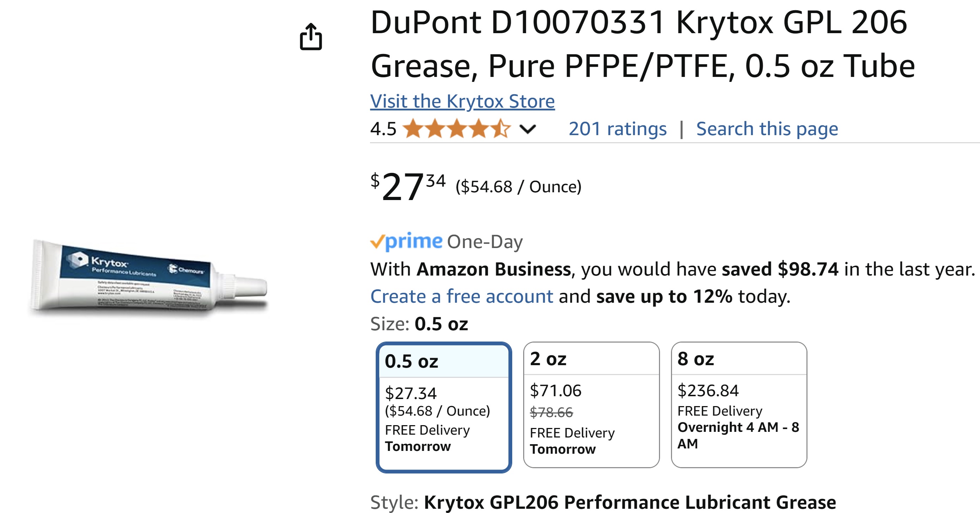Click the share icon near the product title
Image resolution: width=980 pixels, height=513 pixels.
pyautogui.click(x=312, y=36)
